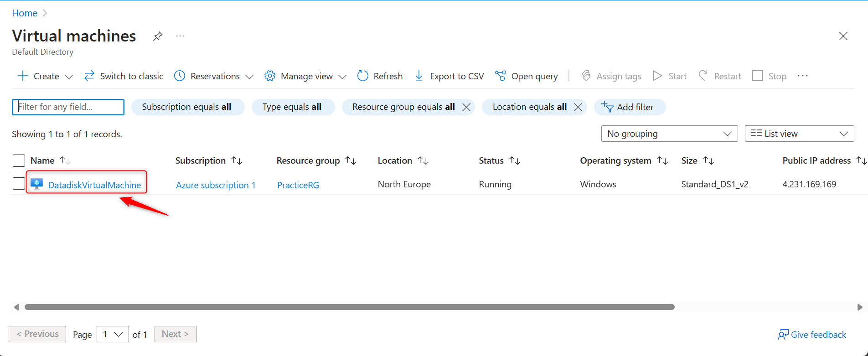The height and width of the screenshot is (356, 868).
Task: Sort by Resource group column
Action: [316, 160]
